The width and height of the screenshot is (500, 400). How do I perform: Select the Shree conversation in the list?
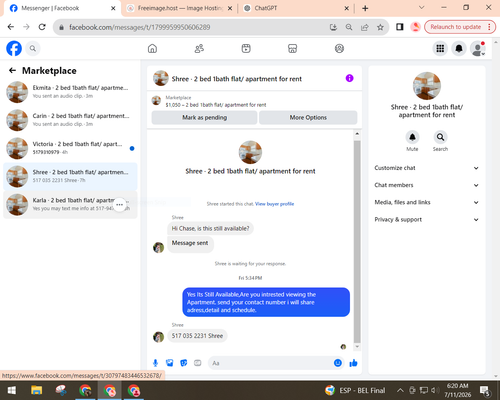point(70,176)
